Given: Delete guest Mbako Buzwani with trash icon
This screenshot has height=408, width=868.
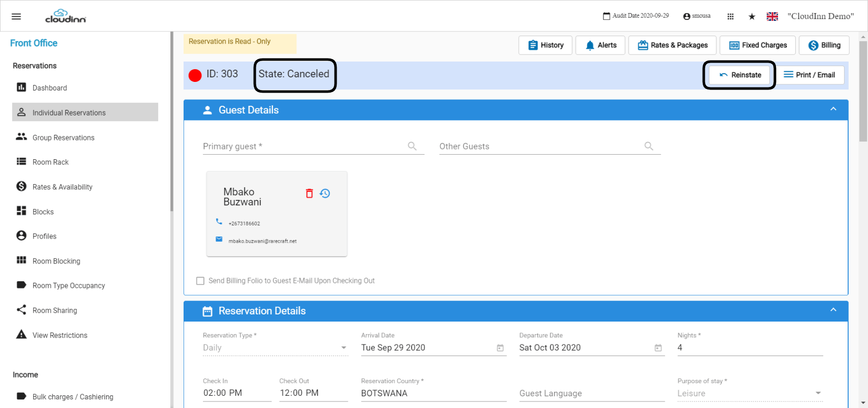Looking at the screenshot, I should point(309,193).
